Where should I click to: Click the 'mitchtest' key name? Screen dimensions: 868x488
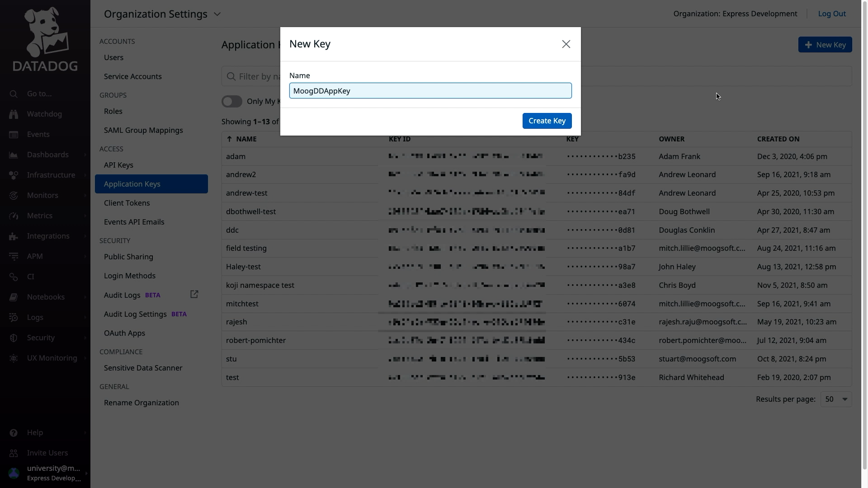click(242, 304)
